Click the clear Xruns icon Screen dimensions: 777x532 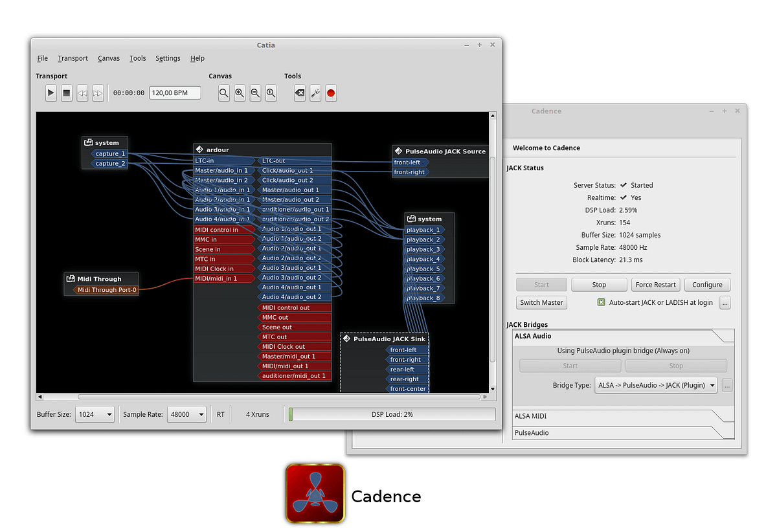[x=300, y=93]
